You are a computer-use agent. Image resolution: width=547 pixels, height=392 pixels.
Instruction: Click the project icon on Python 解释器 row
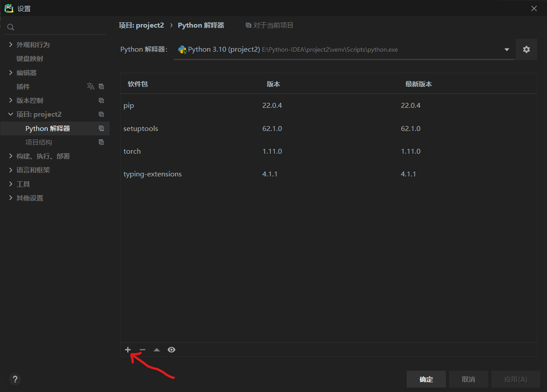tap(101, 128)
